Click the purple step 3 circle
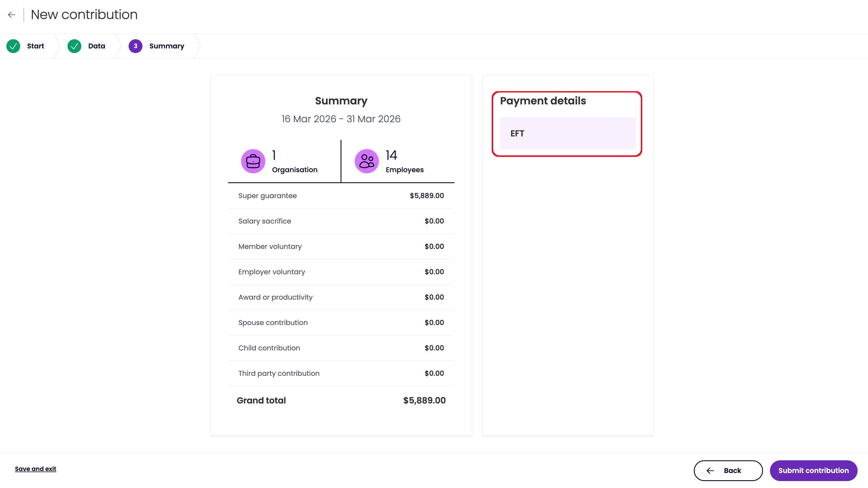The height and width of the screenshot is (488, 868). (x=136, y=46)
